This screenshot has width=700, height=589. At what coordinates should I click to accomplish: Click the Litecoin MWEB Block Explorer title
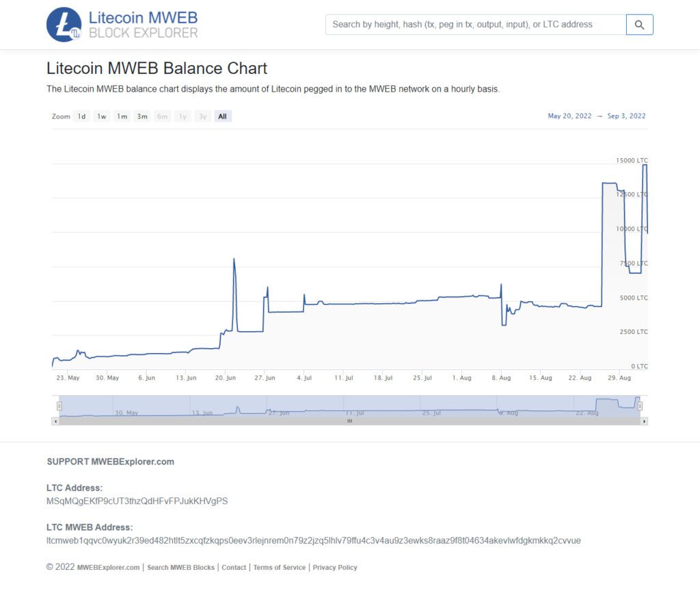point(143,25)
